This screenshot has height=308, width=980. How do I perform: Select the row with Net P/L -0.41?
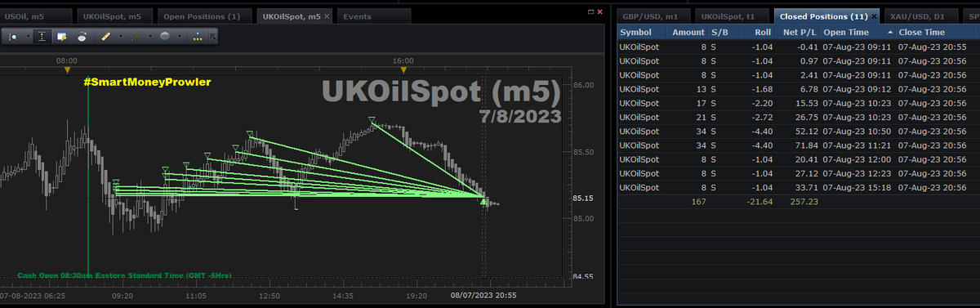798,47
